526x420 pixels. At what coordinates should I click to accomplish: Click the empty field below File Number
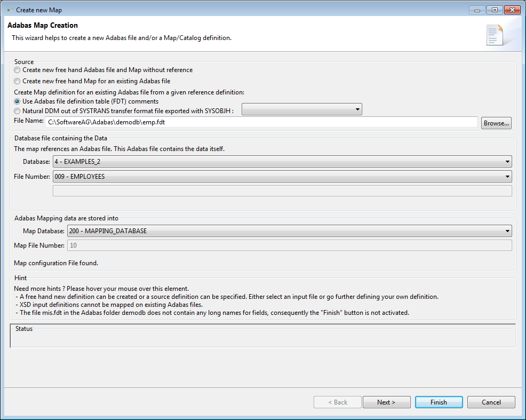coord(282,191)
